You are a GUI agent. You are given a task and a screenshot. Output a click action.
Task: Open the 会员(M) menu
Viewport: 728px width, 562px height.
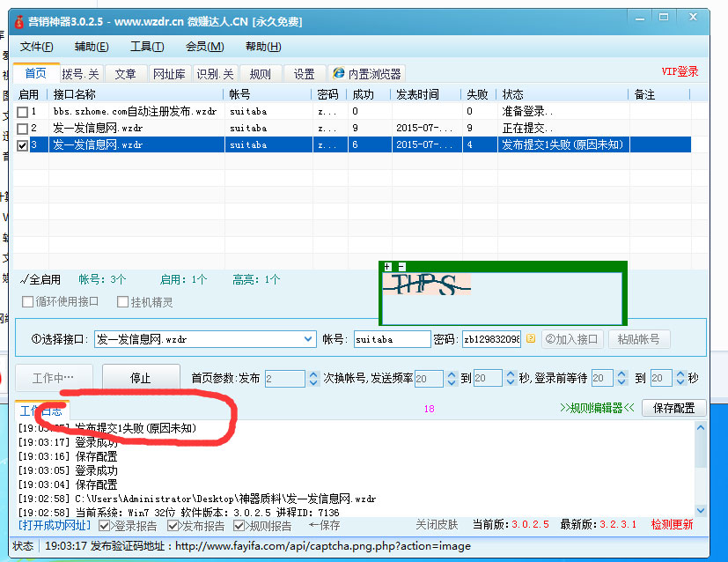[204, 47]
